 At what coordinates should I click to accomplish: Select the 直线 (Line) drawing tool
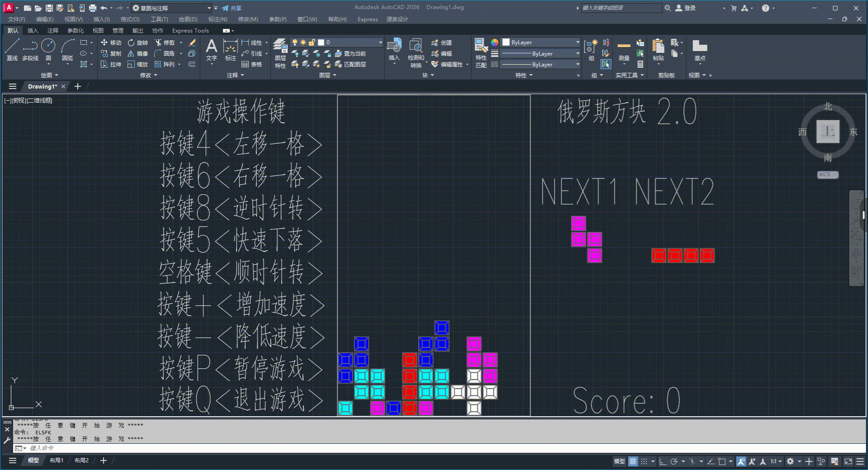[12, 49]
